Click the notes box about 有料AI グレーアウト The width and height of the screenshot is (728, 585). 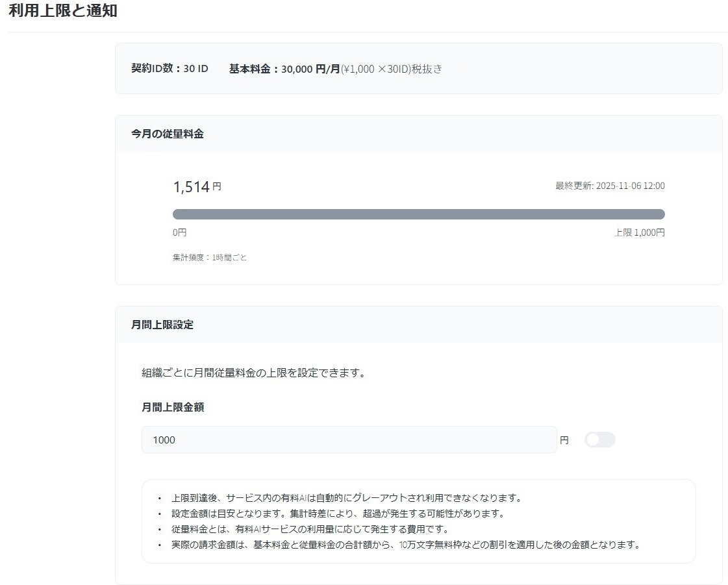point(418,520)
